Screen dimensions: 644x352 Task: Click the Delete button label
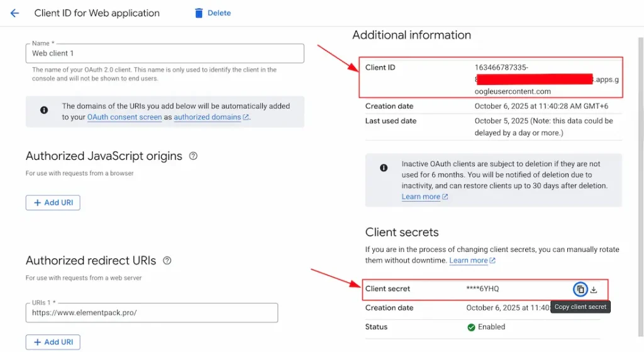[x=219, y=13]
